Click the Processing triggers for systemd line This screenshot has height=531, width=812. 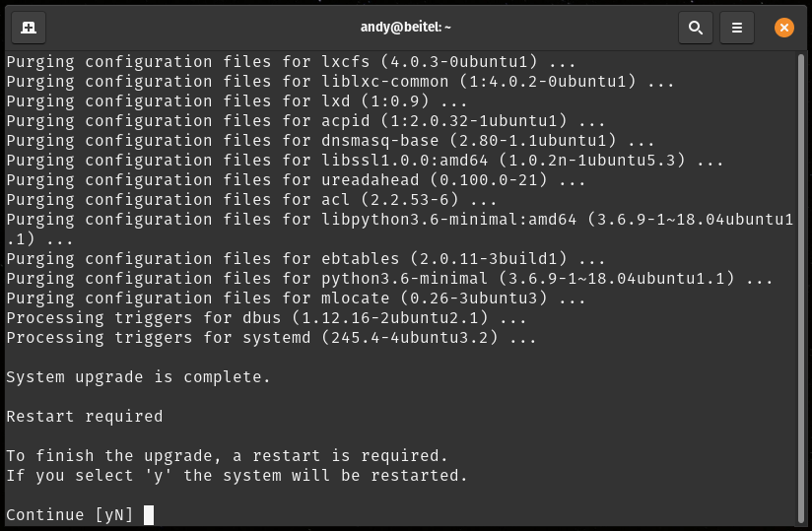(x=271, y=338)
